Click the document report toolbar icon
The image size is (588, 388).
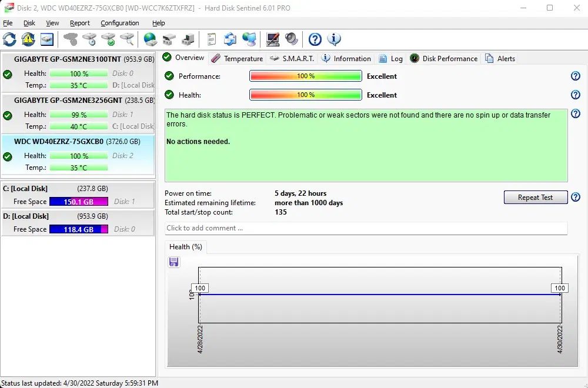click(x=212, y=39)
